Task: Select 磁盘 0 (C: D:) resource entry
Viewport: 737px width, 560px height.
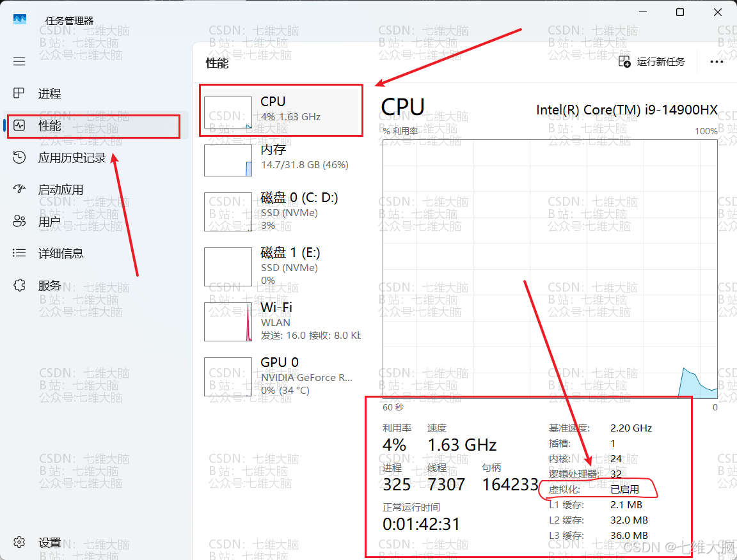Action: (x=281, y=212)
